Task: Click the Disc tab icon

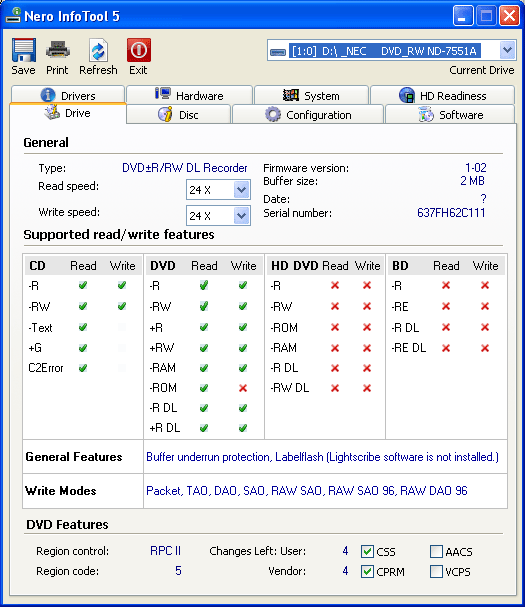Action: point(165,115)
